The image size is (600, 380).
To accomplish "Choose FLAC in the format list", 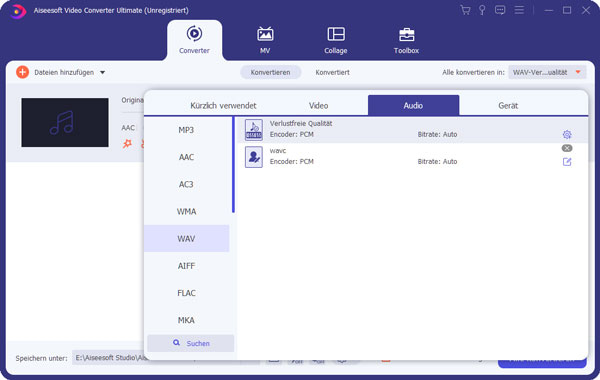I will [x=186, y=293].
